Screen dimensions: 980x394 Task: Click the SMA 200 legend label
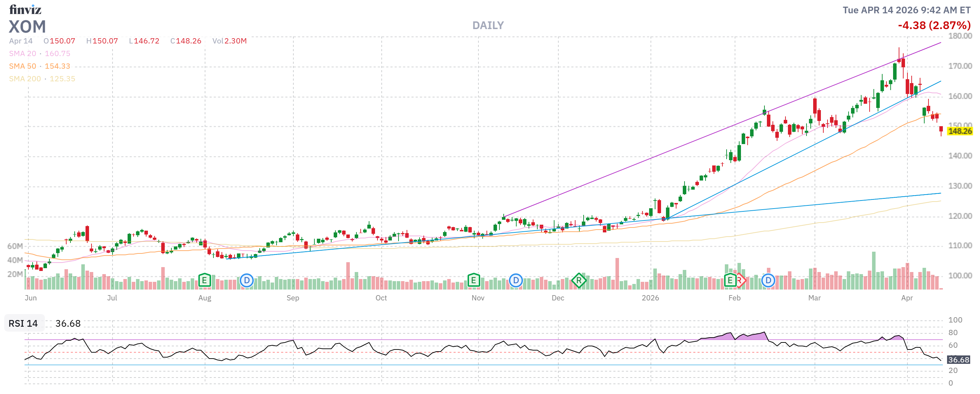point(25,79)
